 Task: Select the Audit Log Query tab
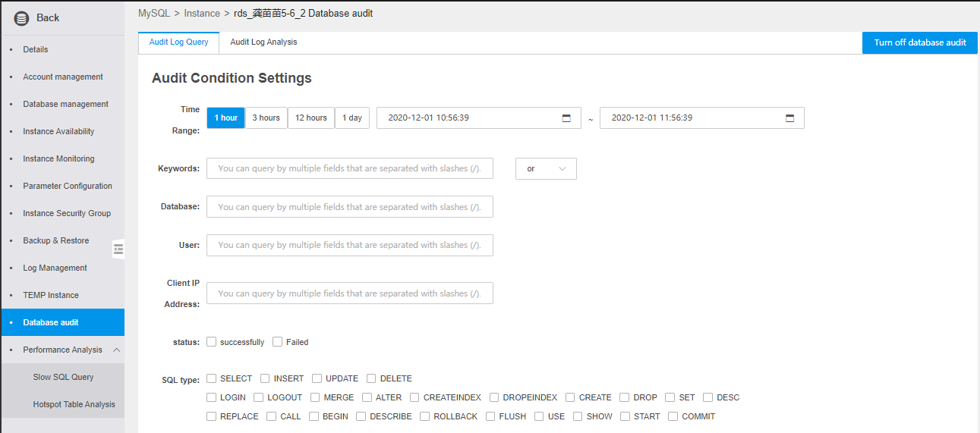click(x=178, y=42)
